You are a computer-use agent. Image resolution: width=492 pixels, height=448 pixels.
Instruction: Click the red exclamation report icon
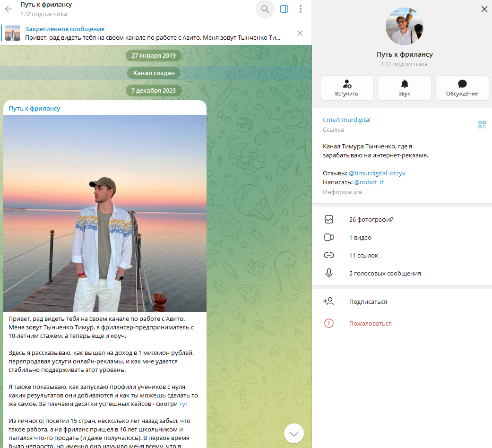tap(329, 323)
